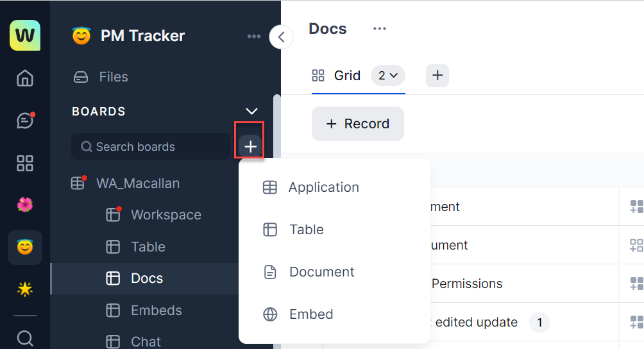The image size is (644, 349).
Task: Click the + Record button
Action: (358, 124)
